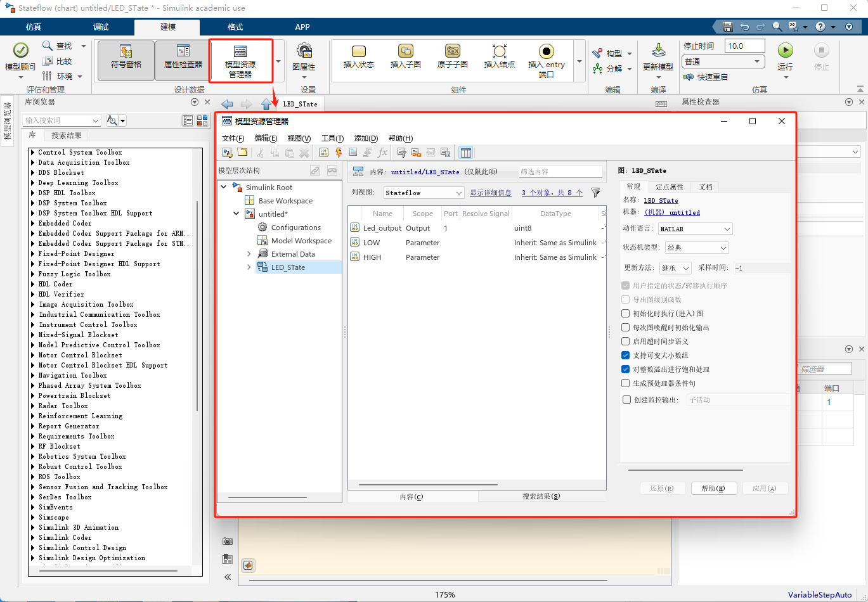868x602 pixels.
Task: Switch to 格式 ribbon tab
Action: [235, 27]
